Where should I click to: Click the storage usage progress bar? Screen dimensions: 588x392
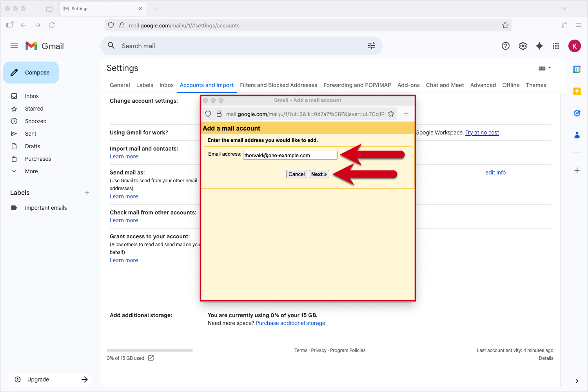(x=149, y=350)
